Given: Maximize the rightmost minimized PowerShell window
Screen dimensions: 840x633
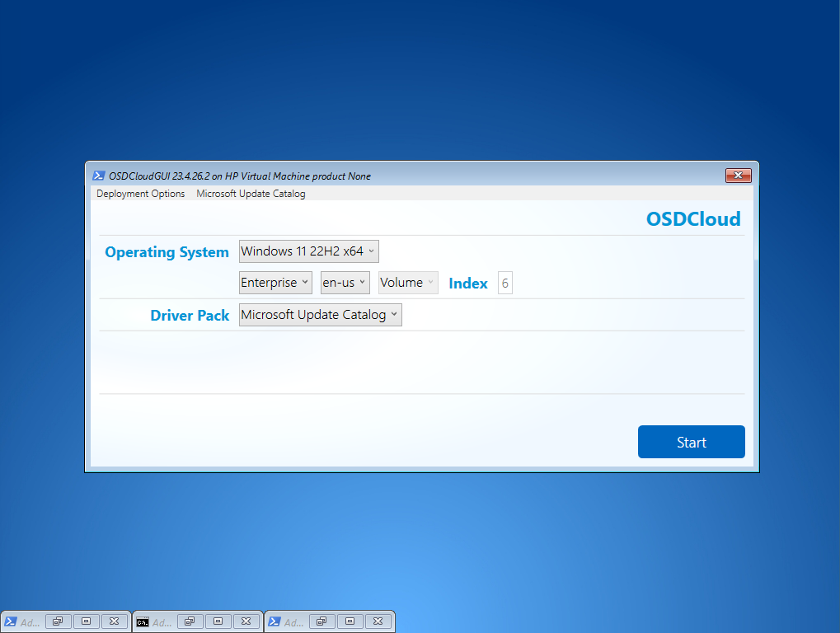Looking at the screenshot, I should pos(350,621).
